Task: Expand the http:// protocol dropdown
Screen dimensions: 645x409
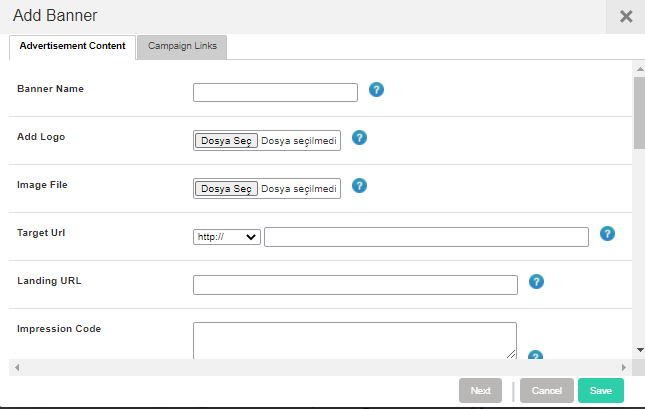Action: [x=227, y=237]
